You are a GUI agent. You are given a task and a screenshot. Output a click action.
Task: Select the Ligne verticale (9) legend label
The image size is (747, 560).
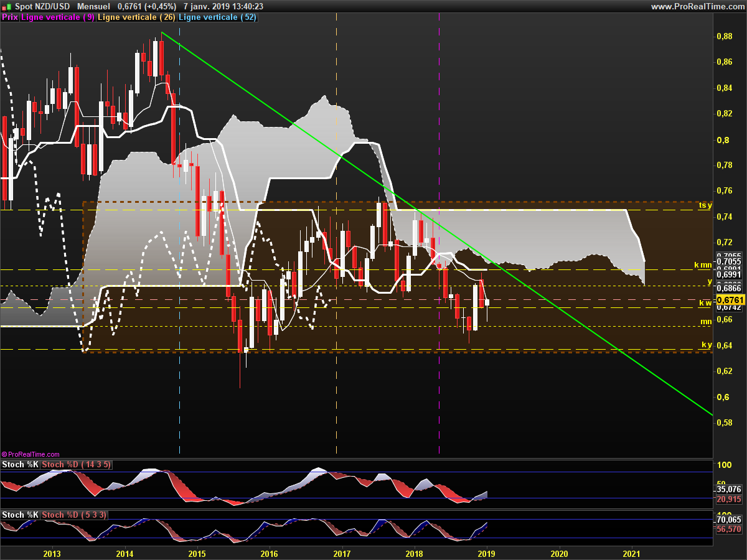[x=58, y=17]
